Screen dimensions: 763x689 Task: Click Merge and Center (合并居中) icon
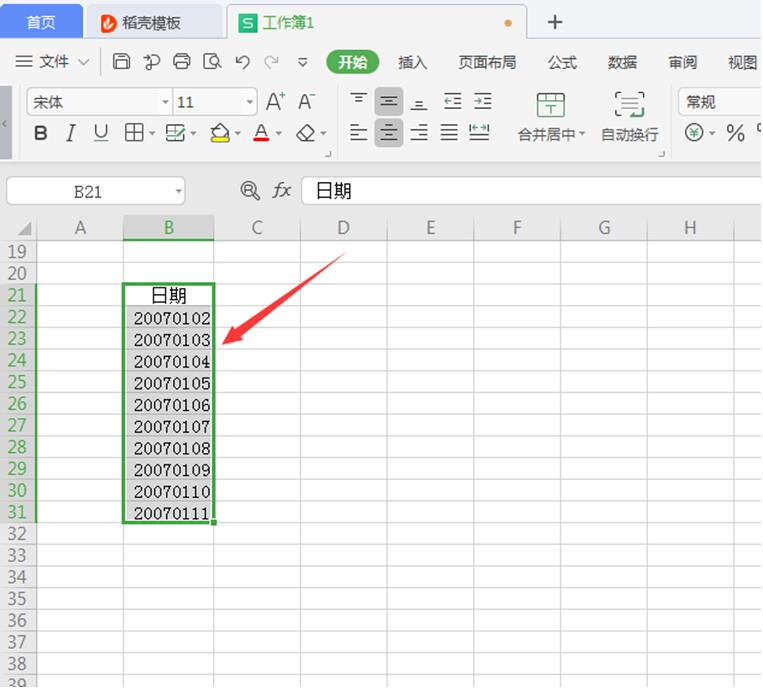[x=551, y=105]
